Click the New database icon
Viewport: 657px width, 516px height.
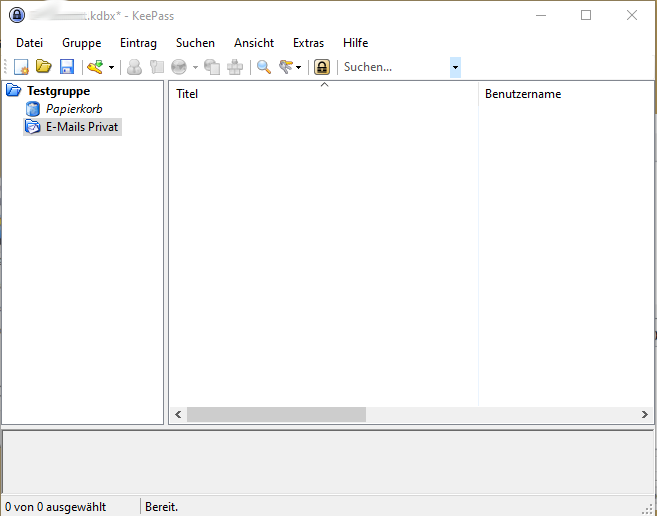point(21,67)
